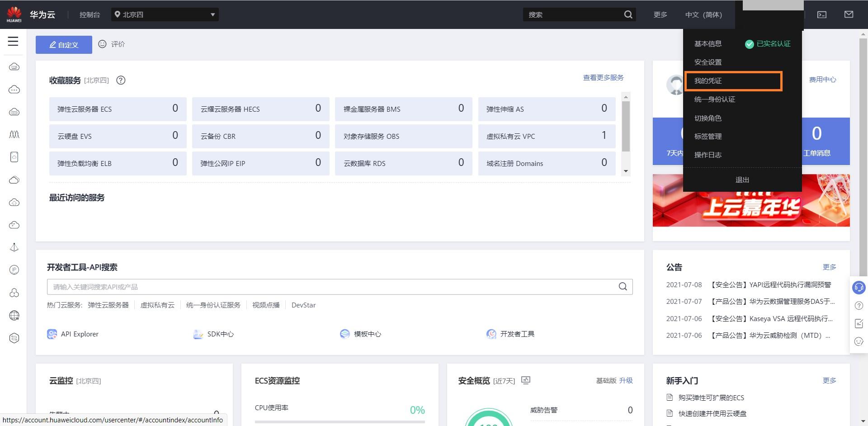Expand the 更多 menu in top bar
This screenshot has width=868, height=426.
(x=660, y=15)
